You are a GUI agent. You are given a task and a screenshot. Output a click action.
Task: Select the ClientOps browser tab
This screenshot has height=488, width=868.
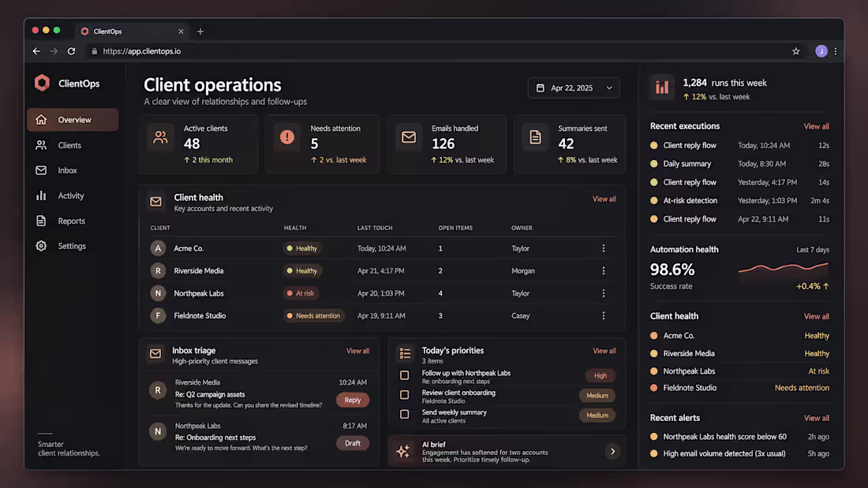[132, 32]
